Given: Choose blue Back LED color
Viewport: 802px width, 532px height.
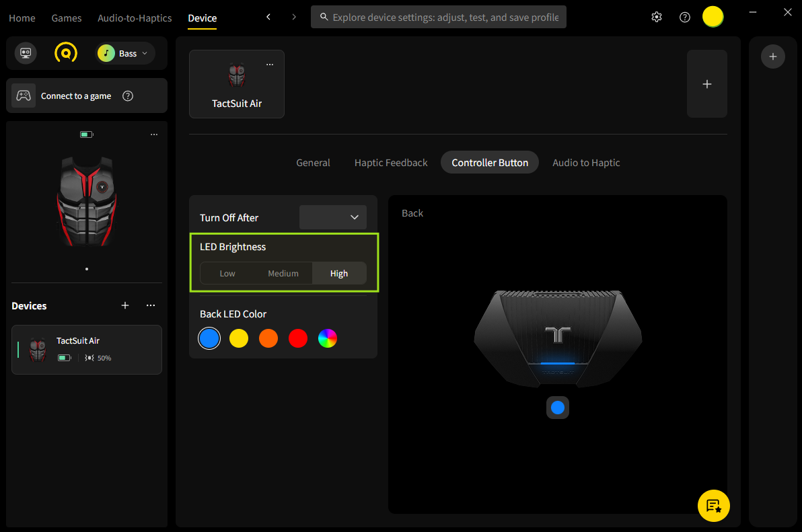Looking at the screenshot, I should tap(209, 338).
